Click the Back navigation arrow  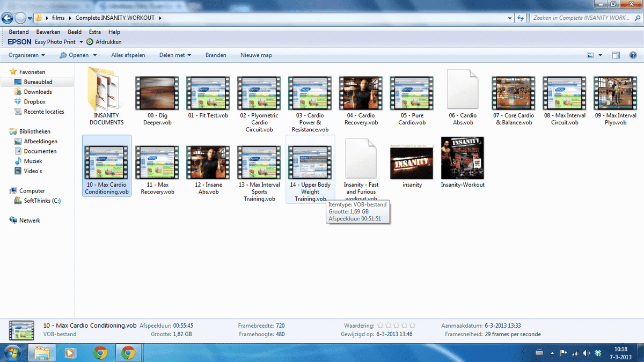(8, 18)
